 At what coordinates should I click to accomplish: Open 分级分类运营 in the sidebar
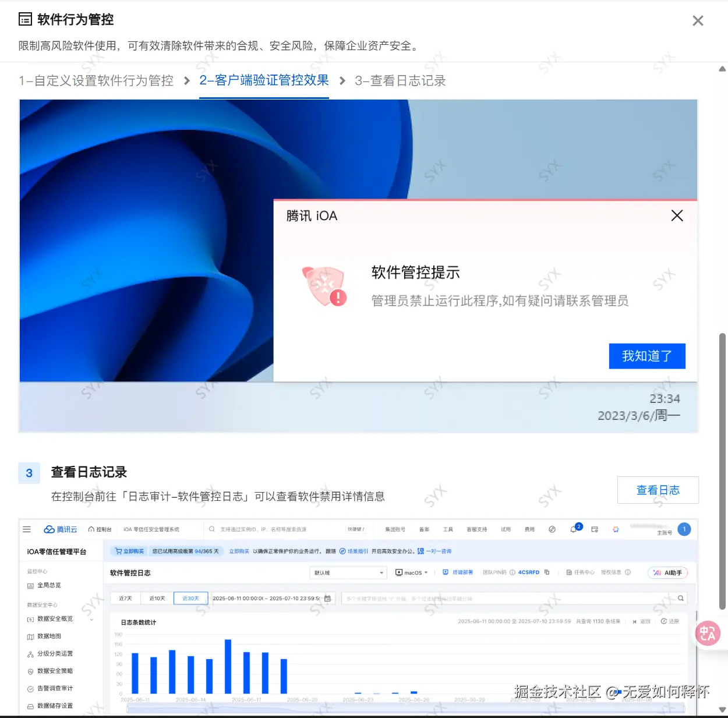55,654
